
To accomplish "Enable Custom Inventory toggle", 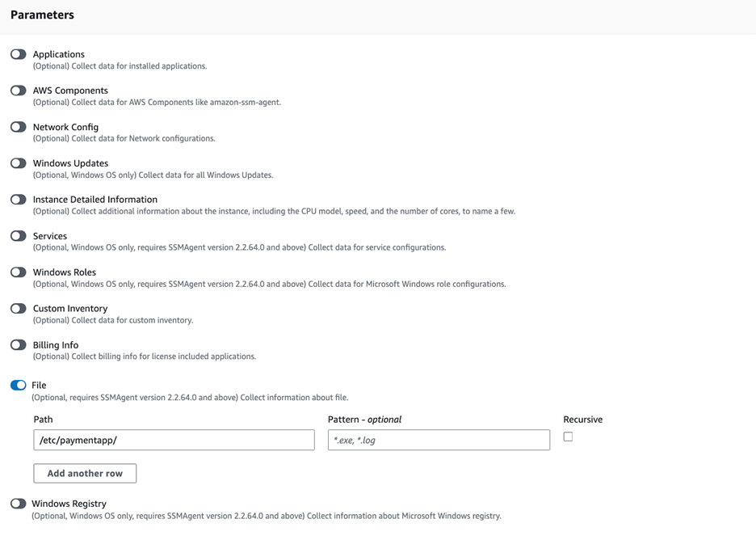I will coord(18,309).
